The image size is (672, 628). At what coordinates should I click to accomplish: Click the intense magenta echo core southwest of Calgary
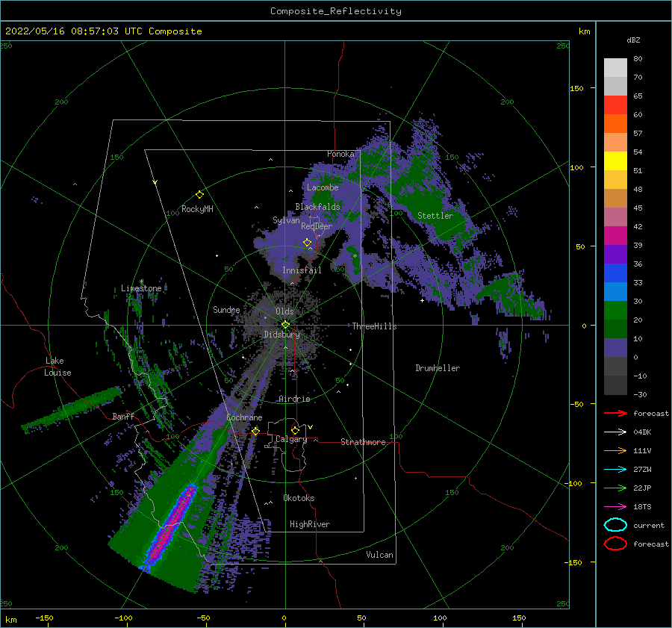pyautogui.click(x=172, y=527)
